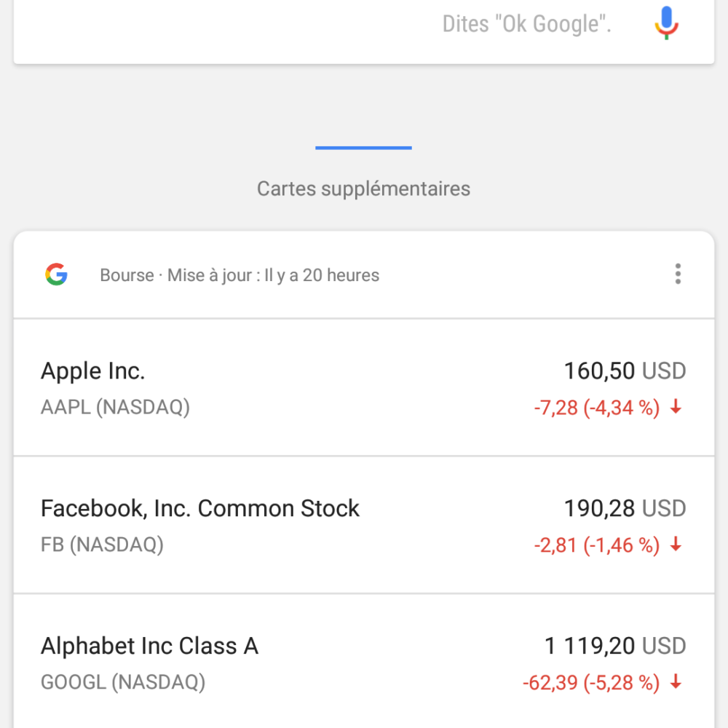The image size is (728, 728).
Task: Open Alphabet Inc Class A entry
Action: pyautogui.click(x=364, y=662)
